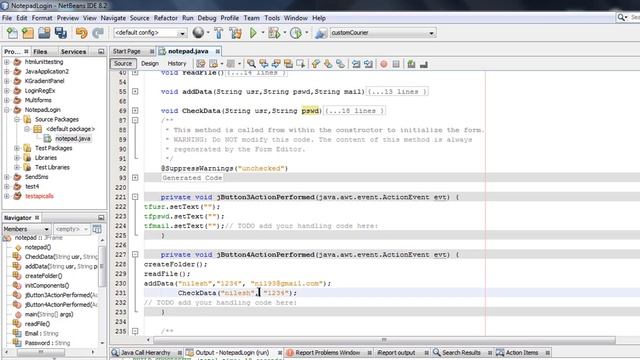Click the Redo arrow icon
This screenshot has height=360, width=640.
(98, 33)
